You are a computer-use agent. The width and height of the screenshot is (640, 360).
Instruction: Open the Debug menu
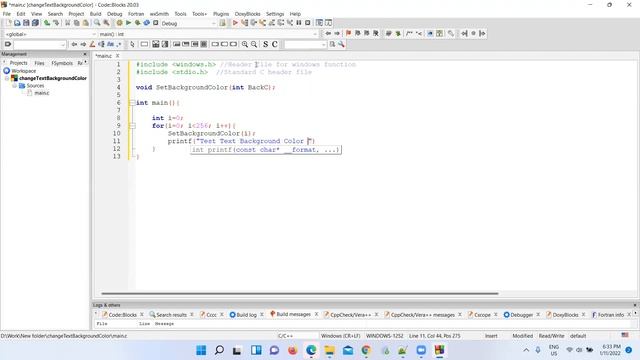(114, 14)
